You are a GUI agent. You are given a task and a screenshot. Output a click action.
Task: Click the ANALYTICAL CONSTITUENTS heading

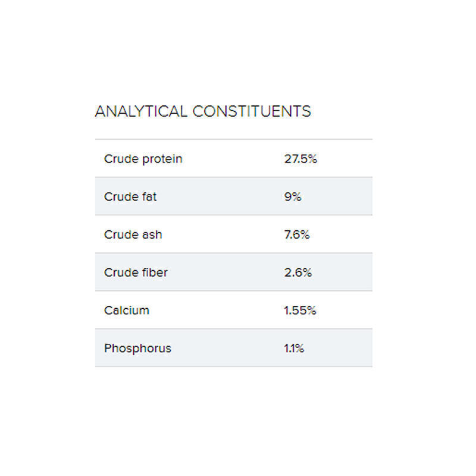click(x=203, y=111)
